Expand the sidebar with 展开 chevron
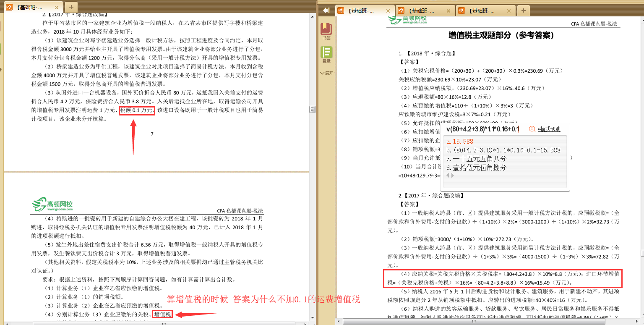The width and height of the screenshot is (644, 325). 326,73
